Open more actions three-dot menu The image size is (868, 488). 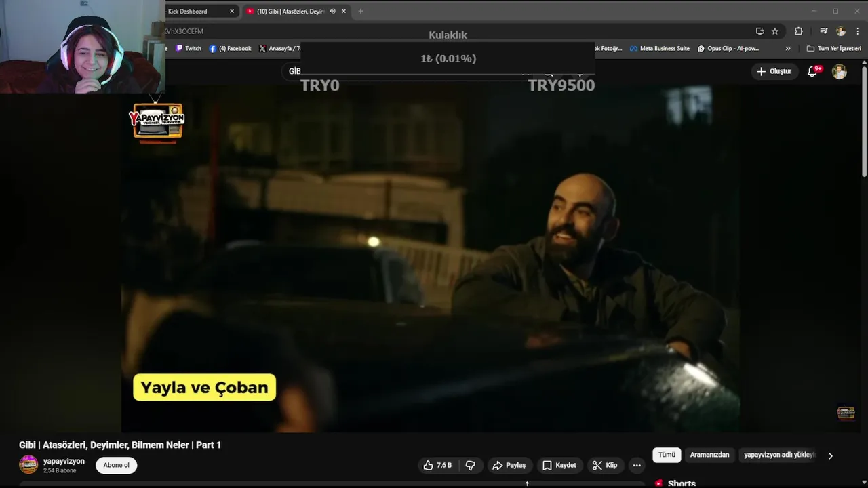tap(636, 465)
